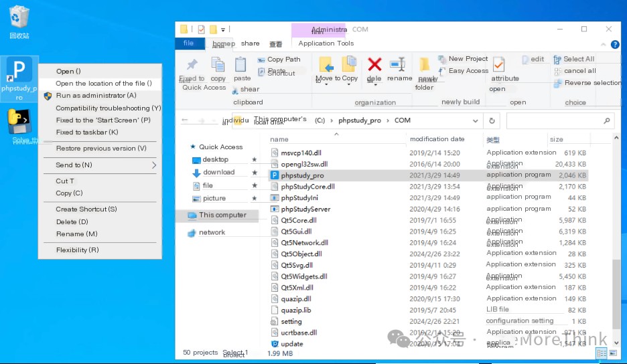Select network in the navigation pane
The image size is (627, 364).
coord(207,233)
